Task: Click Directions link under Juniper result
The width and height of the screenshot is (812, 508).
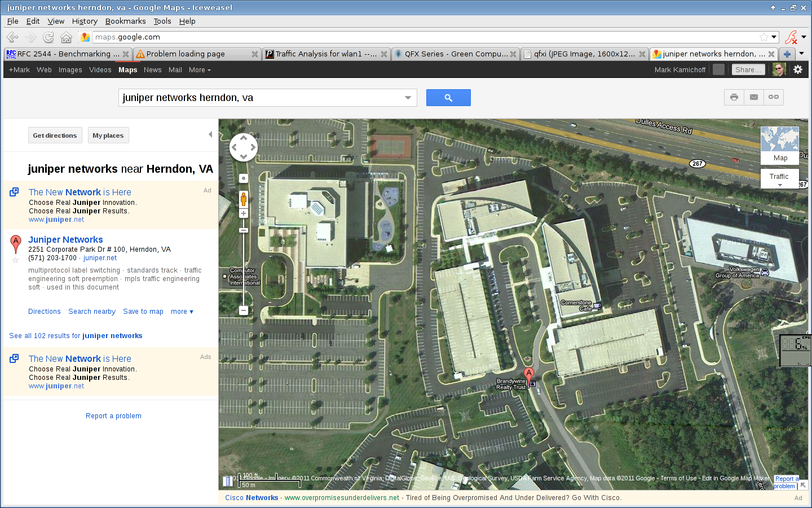Action: click(45, 312)
